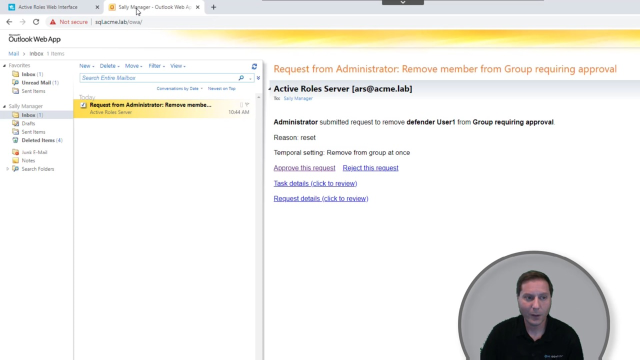Open the Deleted Items folder
The image size is (640, 360).
point(42,140)
